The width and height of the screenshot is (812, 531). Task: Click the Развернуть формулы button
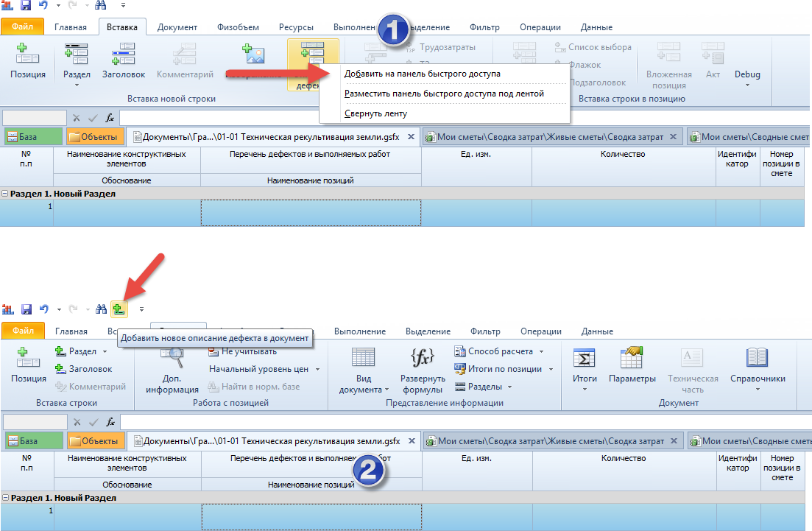tap(423, 370)
